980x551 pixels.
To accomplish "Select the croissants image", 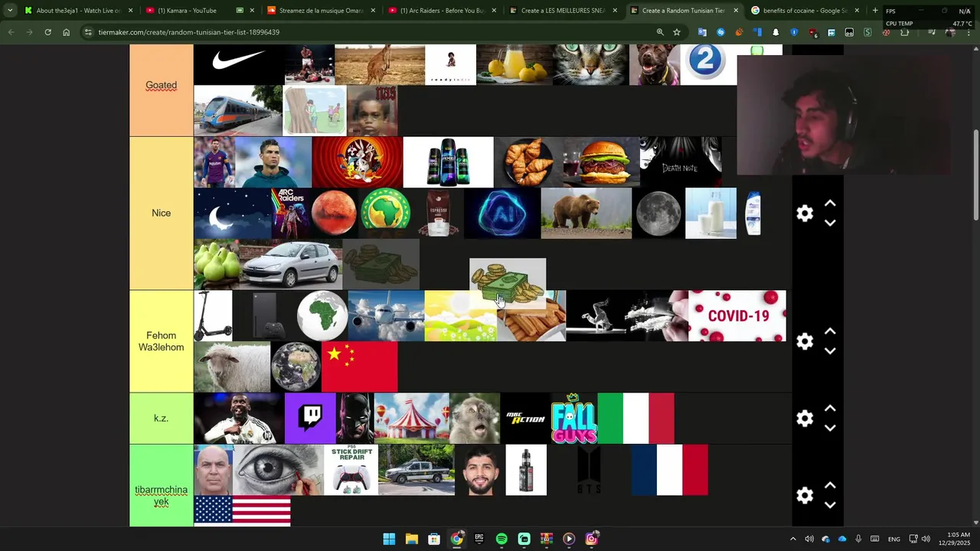I will click(528, 162).
